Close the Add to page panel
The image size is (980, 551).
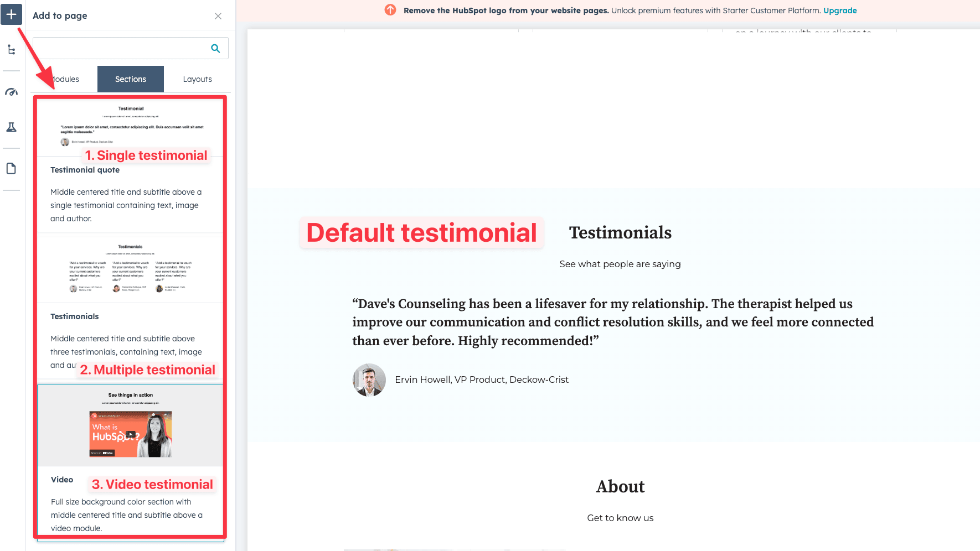218,15
